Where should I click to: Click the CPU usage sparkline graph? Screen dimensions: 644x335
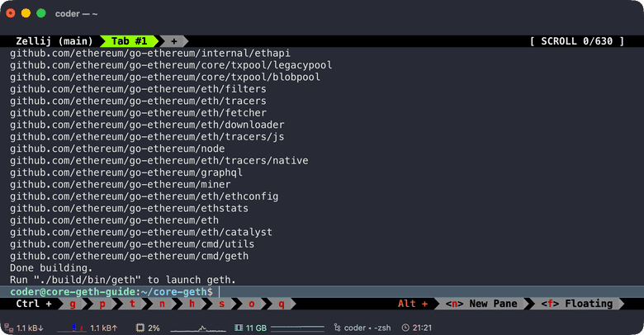pos(198,328)
